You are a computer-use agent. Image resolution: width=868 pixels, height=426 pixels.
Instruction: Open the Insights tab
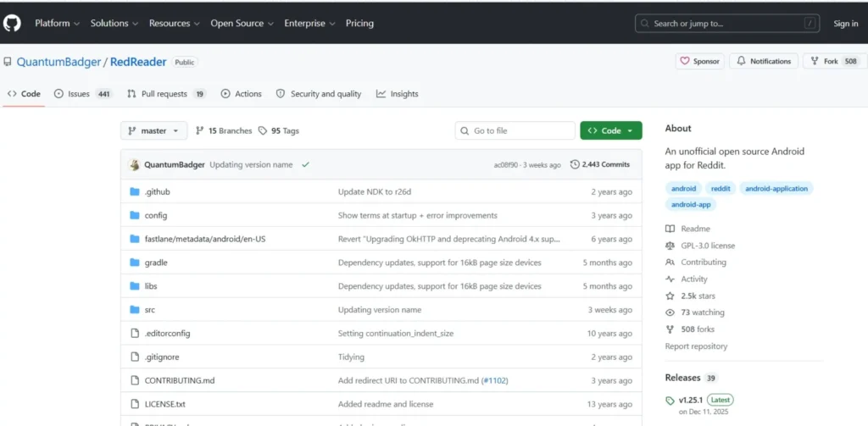[398, 94]
